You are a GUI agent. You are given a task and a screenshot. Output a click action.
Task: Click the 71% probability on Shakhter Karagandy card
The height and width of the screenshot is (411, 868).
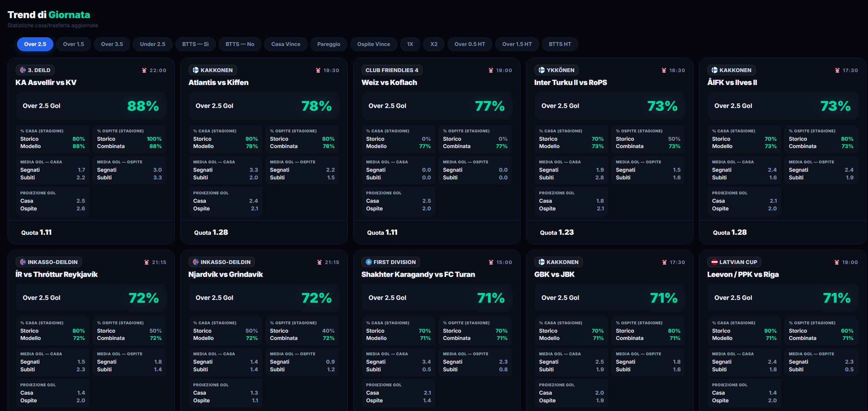coord(491,298)
